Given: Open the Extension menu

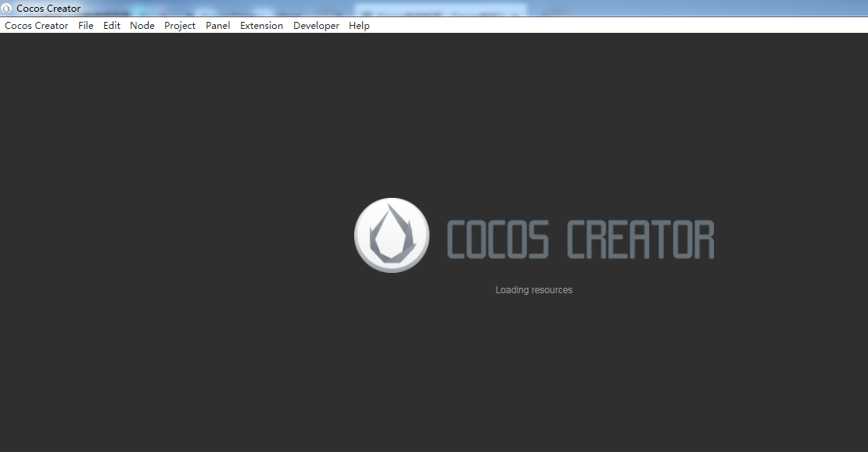Looking at the screenshot, I should tap(261, 26).
